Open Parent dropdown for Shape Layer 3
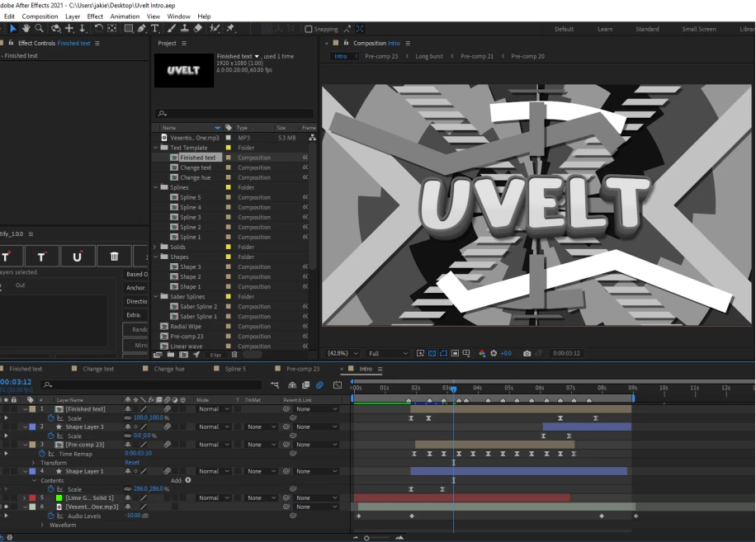 (x=317, y=427)
